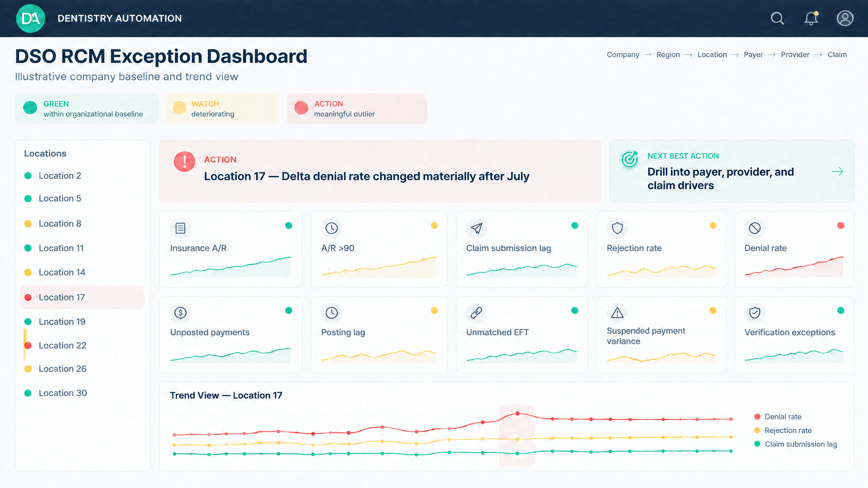
Task: Select Location 26 in the list
Action: click(x=82, y=369)
